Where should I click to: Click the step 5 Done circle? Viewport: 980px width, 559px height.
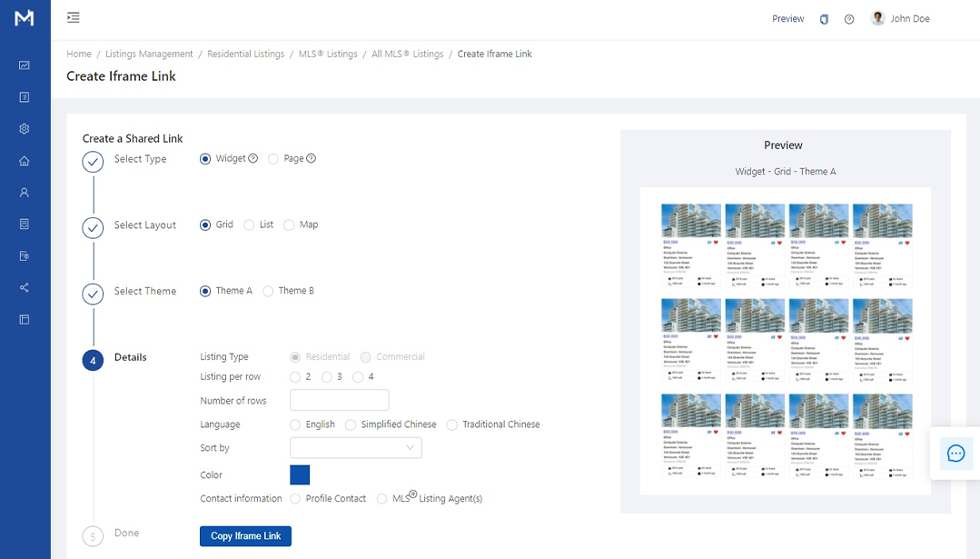pos(94,536)
